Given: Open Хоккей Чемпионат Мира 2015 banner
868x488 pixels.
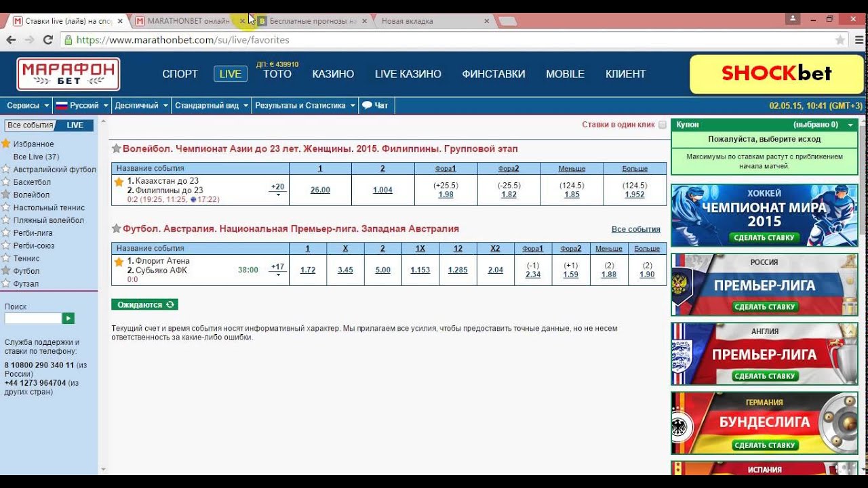Looking at the screenshot, I should point(764,216).
